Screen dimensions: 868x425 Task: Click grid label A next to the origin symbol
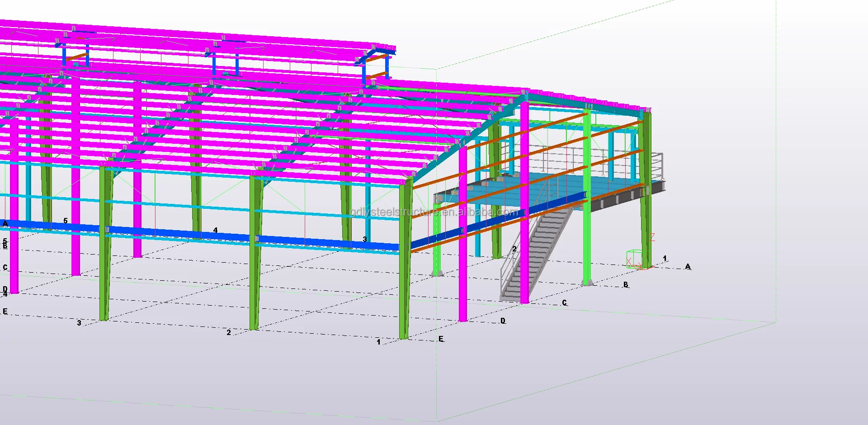(x=688, y=266)
